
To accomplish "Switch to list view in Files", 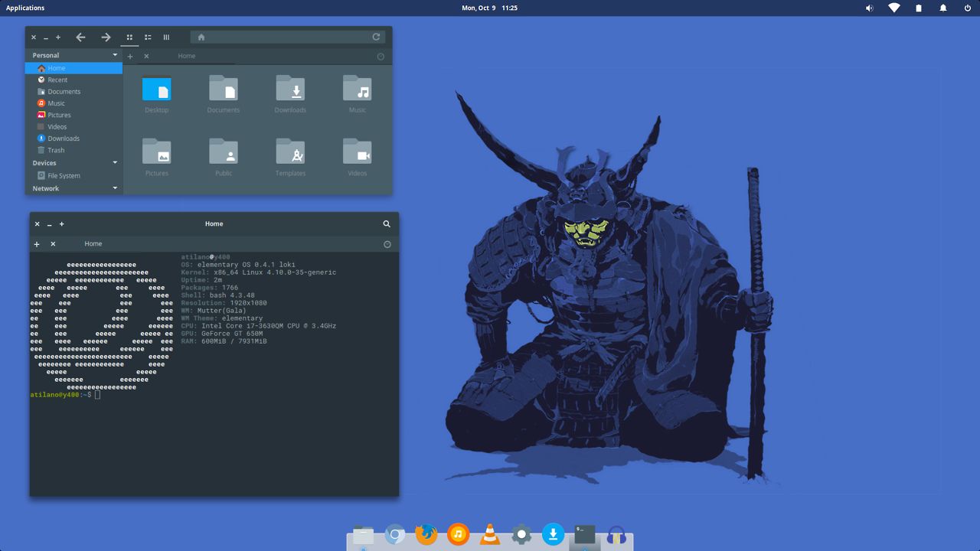I will tap(148, 37).
